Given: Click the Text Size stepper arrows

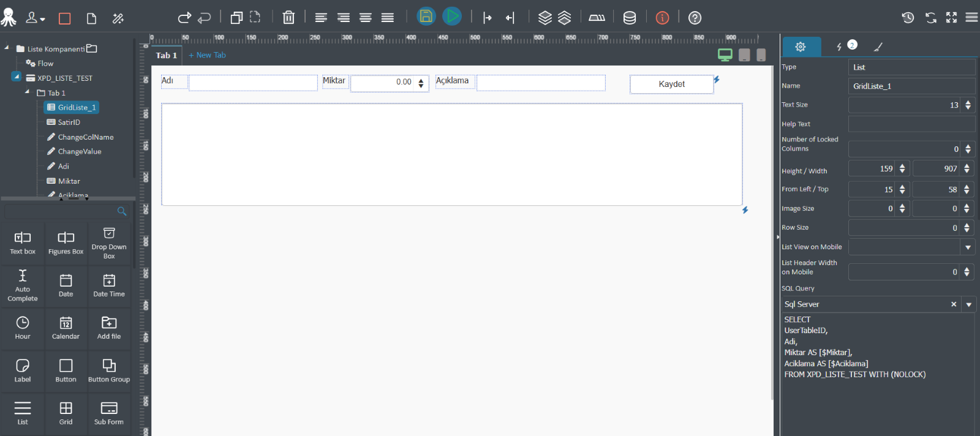Looking at the screenshot, I should [968, 105].
